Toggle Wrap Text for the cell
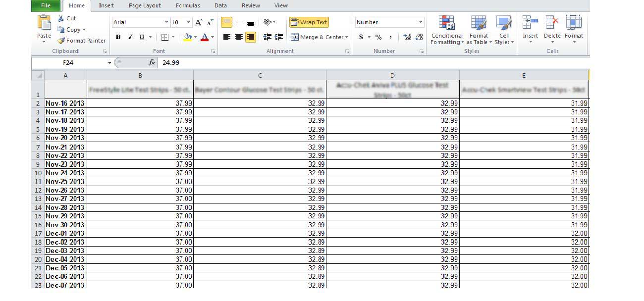 (309, 22)
